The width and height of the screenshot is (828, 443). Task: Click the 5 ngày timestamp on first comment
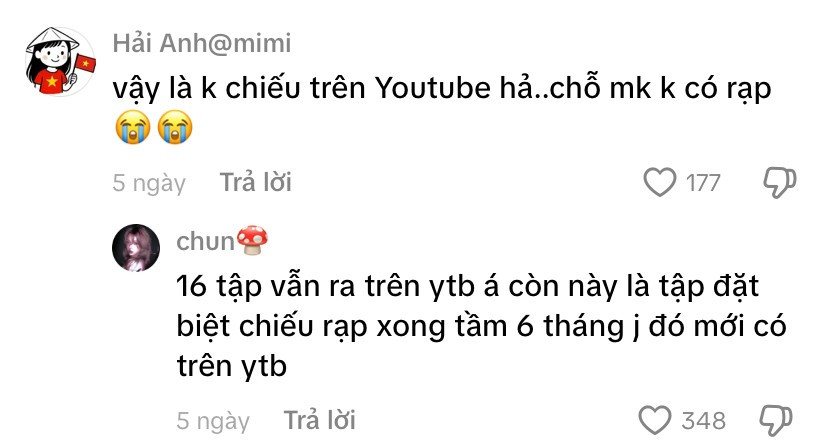(149, 184)
